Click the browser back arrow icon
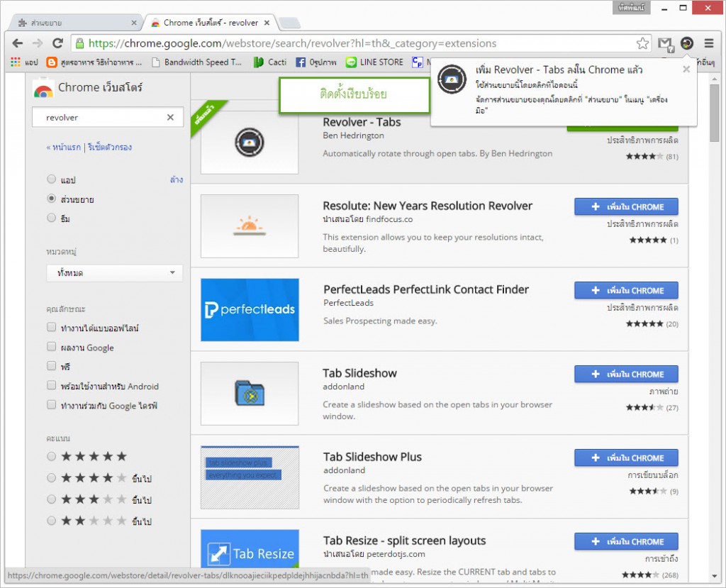 tap(18, 43)
